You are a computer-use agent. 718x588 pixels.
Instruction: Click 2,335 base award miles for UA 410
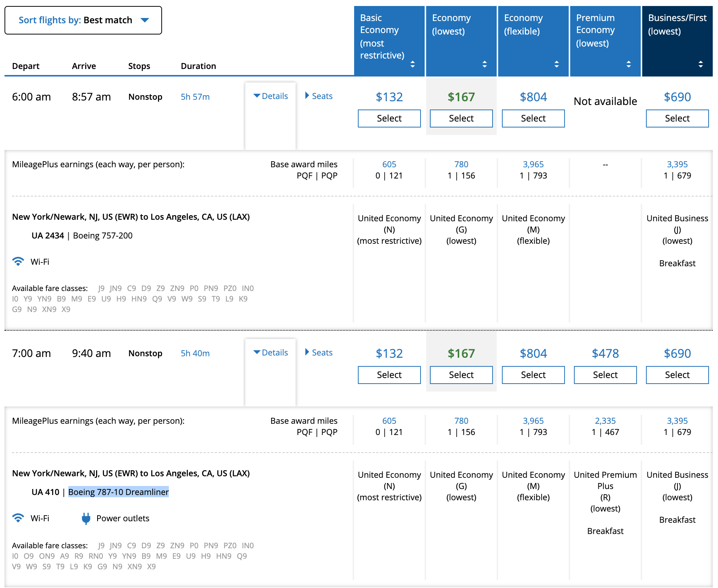point(605,421)
